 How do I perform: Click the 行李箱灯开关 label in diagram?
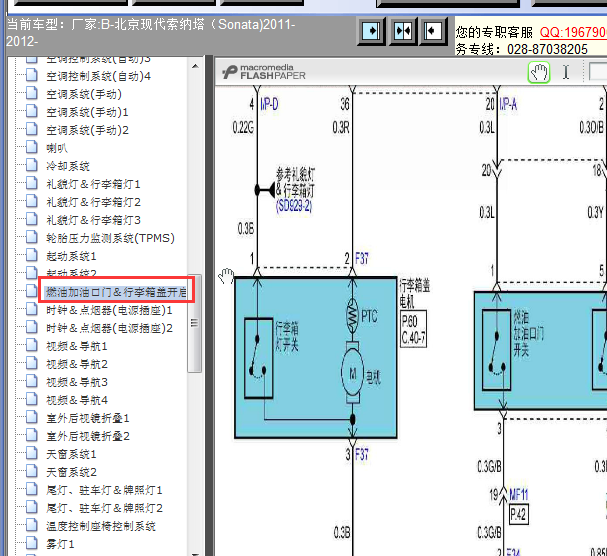click(286, 336)
